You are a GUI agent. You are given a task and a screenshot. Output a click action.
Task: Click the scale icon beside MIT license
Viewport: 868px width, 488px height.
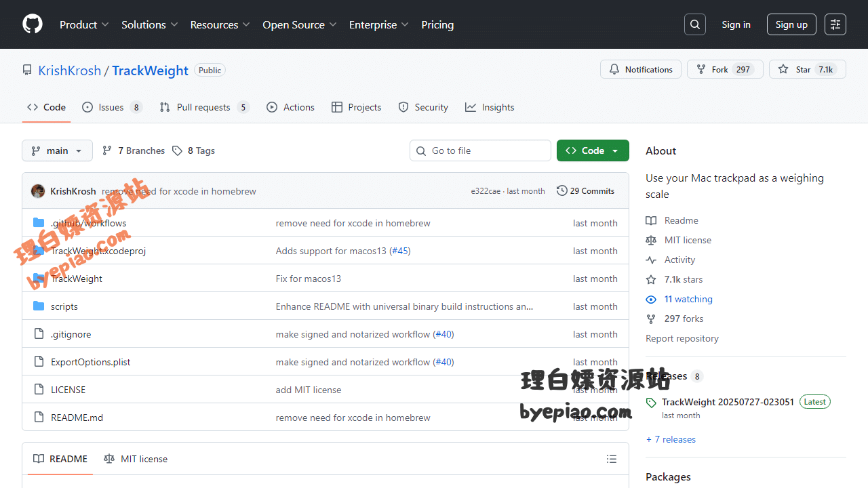651,240
